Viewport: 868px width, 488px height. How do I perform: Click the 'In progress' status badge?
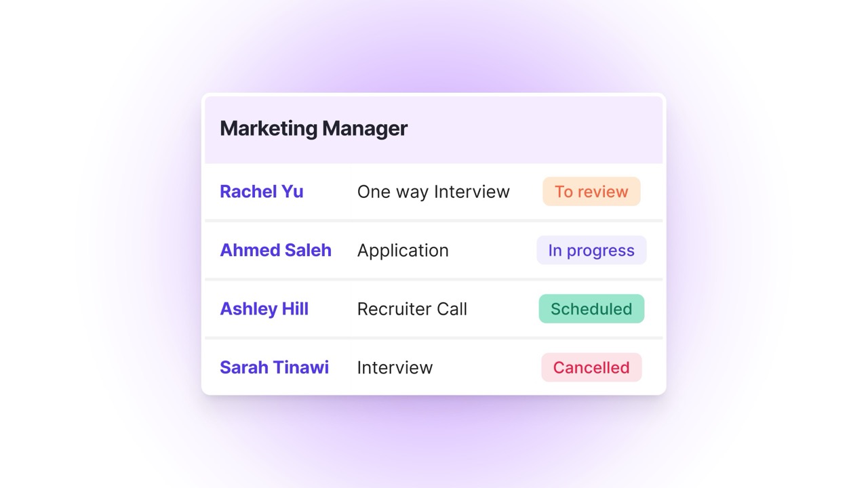pyautogui.click(x=591, y=250)
